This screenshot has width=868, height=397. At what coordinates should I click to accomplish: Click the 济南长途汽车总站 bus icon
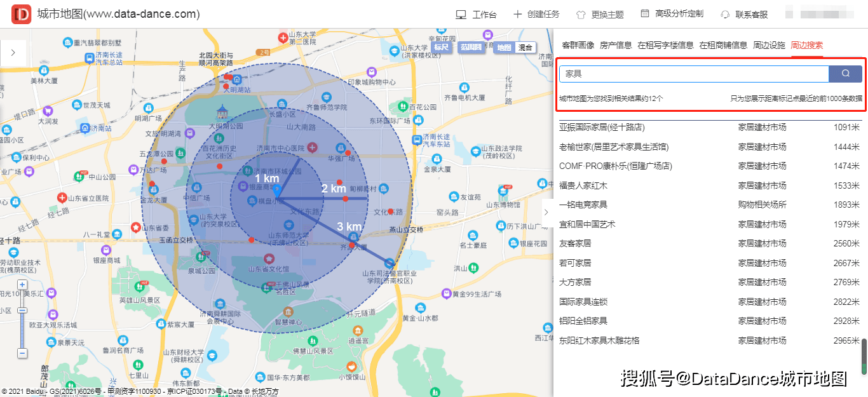[x=89, y=58]
